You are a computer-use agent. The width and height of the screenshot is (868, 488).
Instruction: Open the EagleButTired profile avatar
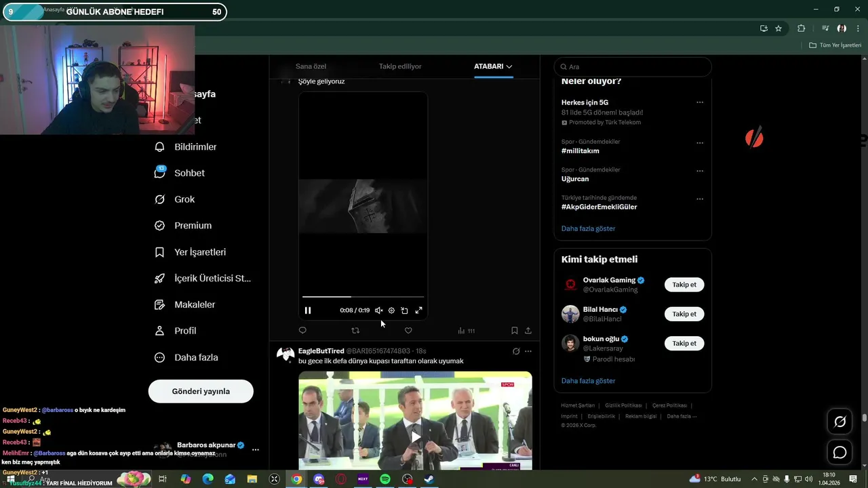285,354
